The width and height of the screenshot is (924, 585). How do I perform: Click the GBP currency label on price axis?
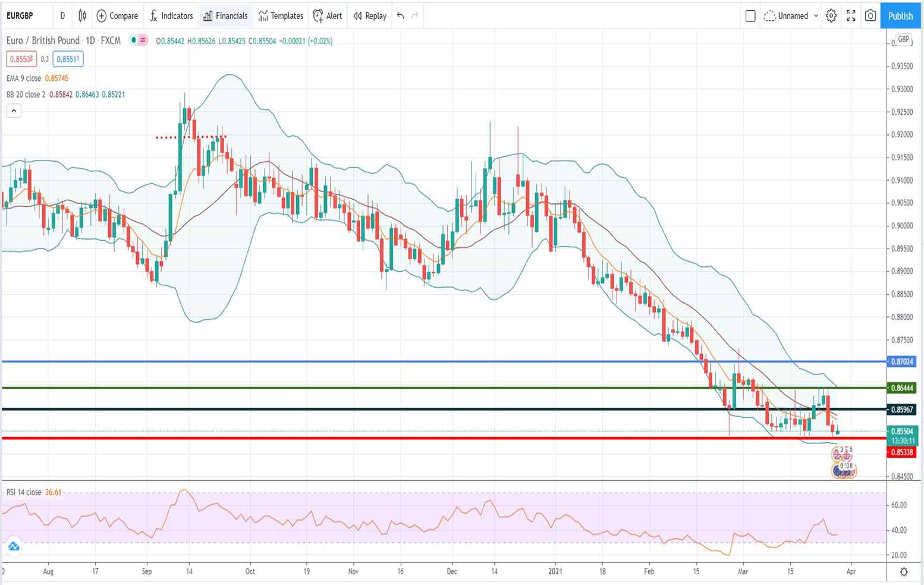[x=903, y=40]
